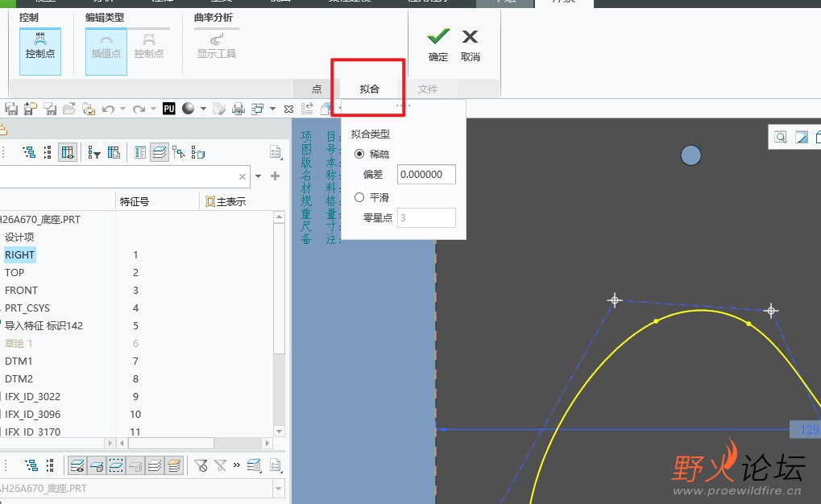Open the 拟合 tab
This screenshot has height=504, width=821.
pos(369,89)
